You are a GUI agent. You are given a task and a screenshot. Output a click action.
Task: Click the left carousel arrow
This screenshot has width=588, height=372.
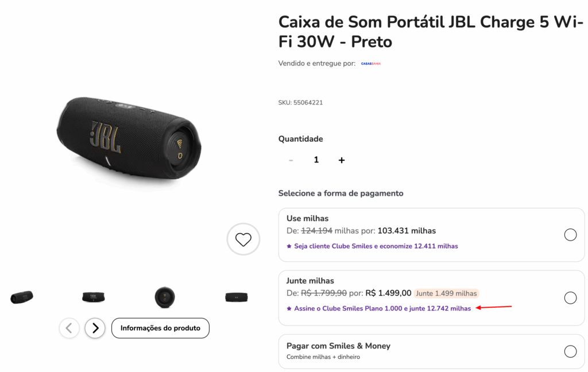(69, 328)
